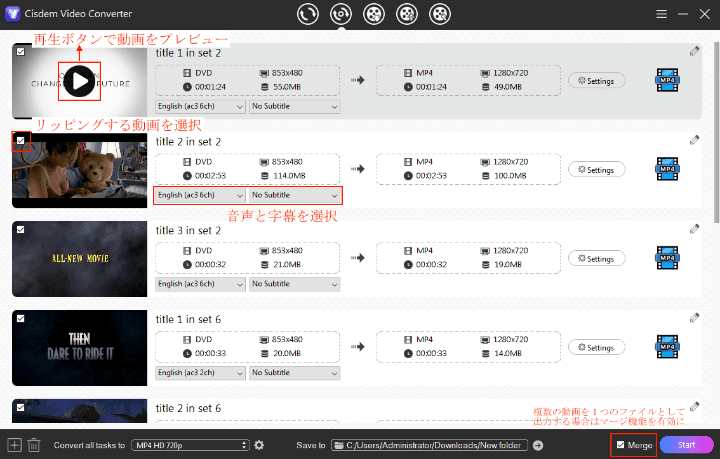720x459 pixels.
Task: Switch to the DVD Rip tab icon
Action: tap(341, 14)
